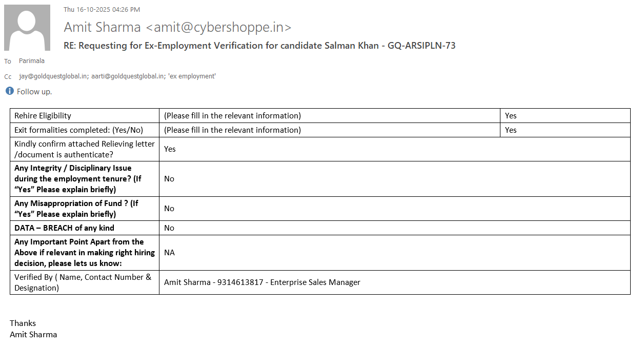Click the To recipient Parimala
The image size is (644, 347).
tap(32, 61)
